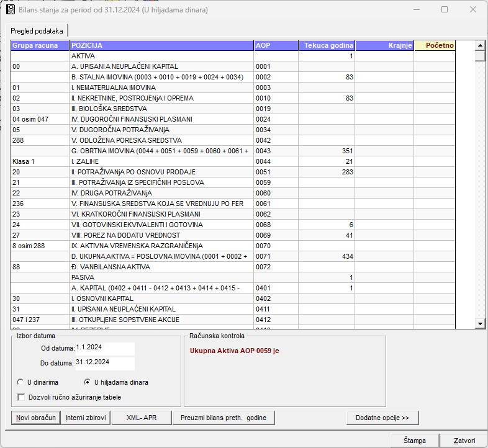Image resolution: width=488 pixels, height=448 pixels.
Task: Expand 'Dodatne opcije >>' panel
Action: pos(382,418)
